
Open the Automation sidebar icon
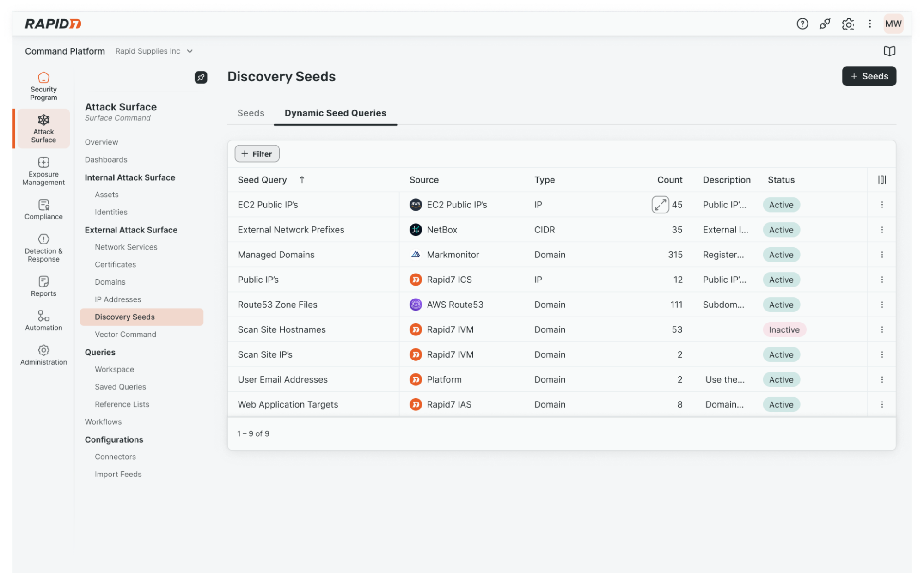coord(43,317)
